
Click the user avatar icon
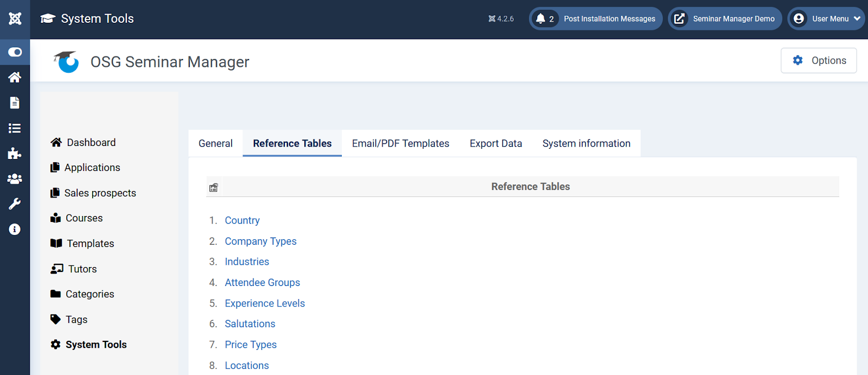click(799, 18)
